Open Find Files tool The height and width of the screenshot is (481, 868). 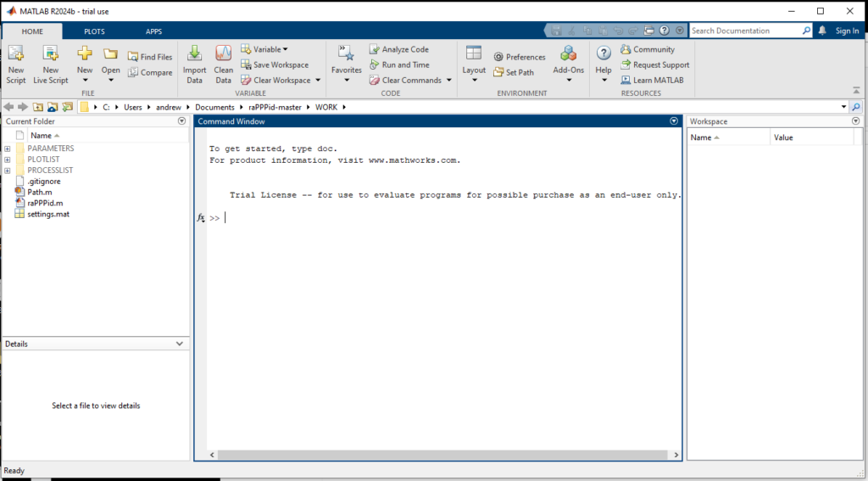point(150,57)
